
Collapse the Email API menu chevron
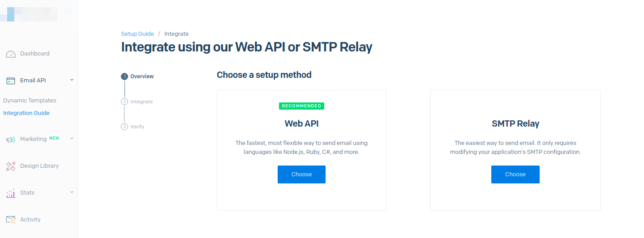tap(72, 80)
